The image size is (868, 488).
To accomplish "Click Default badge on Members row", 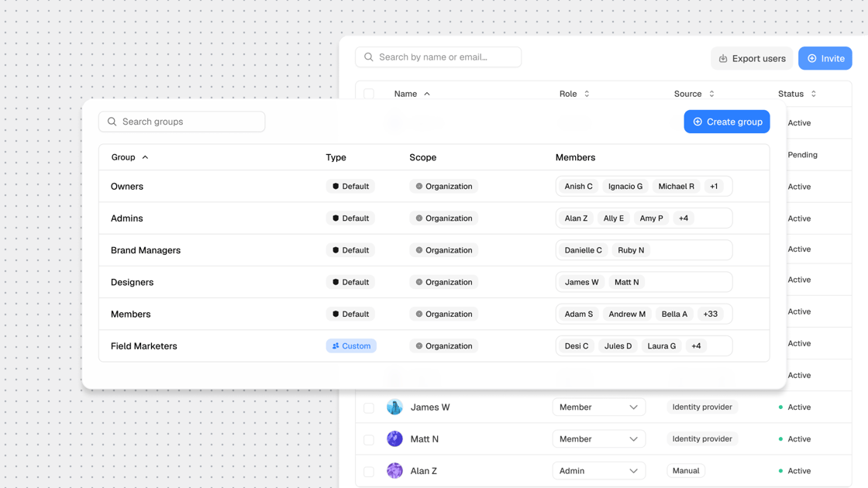I will [x=350, y=314].
